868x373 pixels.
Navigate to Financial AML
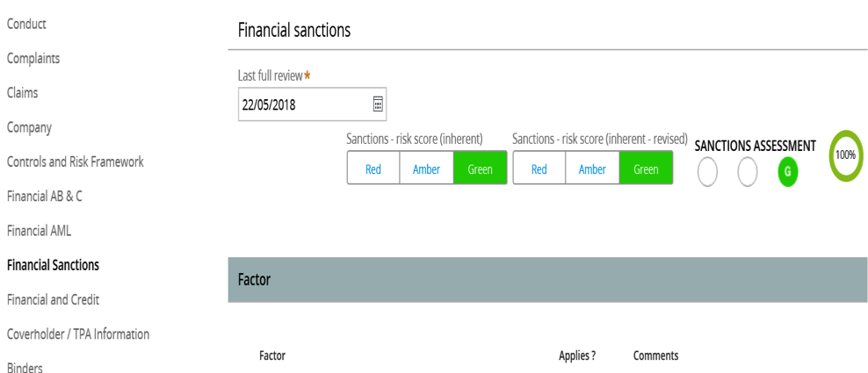39,230
